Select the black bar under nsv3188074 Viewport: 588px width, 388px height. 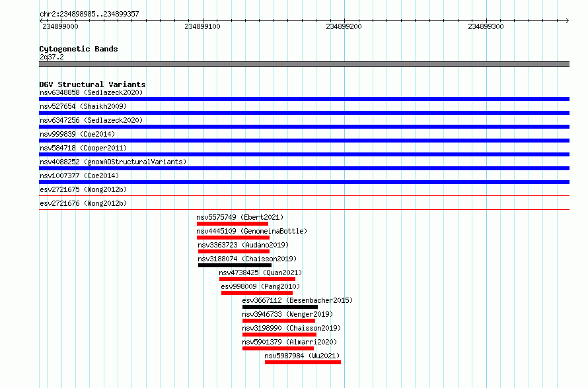pos(235,265)
